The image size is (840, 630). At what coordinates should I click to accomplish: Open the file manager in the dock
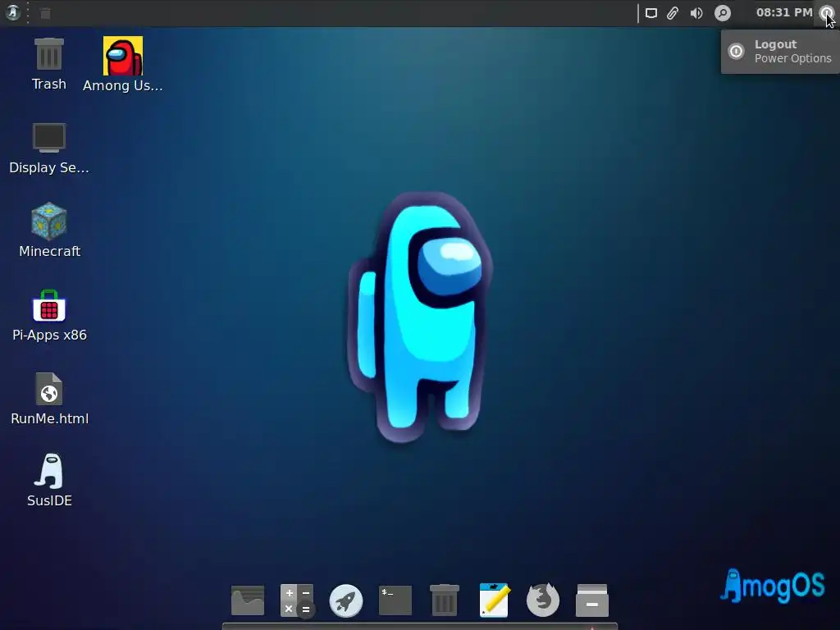(248, 600)
